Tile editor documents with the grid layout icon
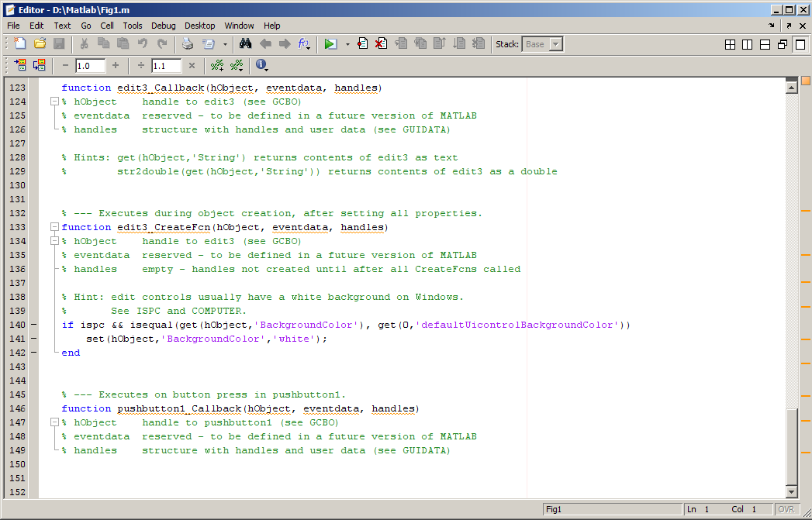This screenshot has width=812, height=520. pos(730,44)
